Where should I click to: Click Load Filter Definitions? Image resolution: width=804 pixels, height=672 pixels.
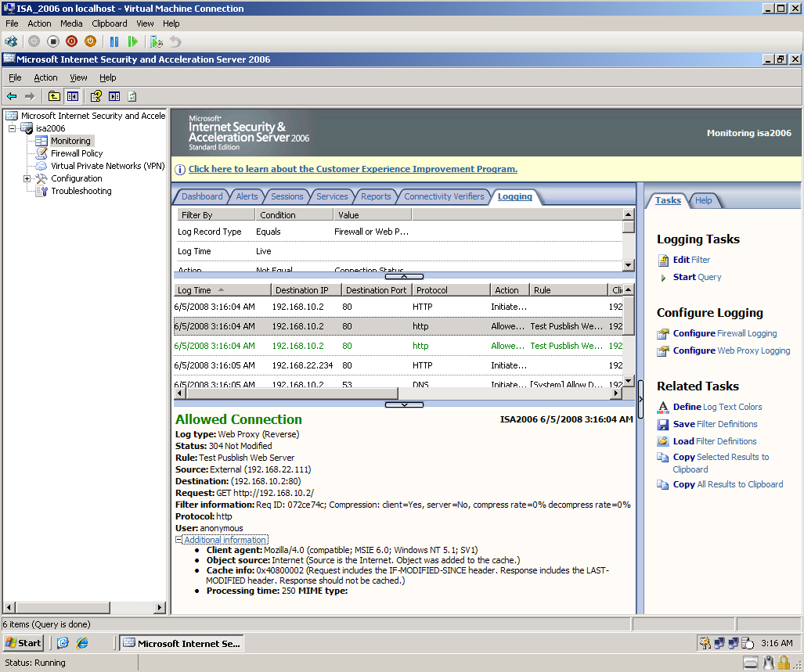point(714,441)
